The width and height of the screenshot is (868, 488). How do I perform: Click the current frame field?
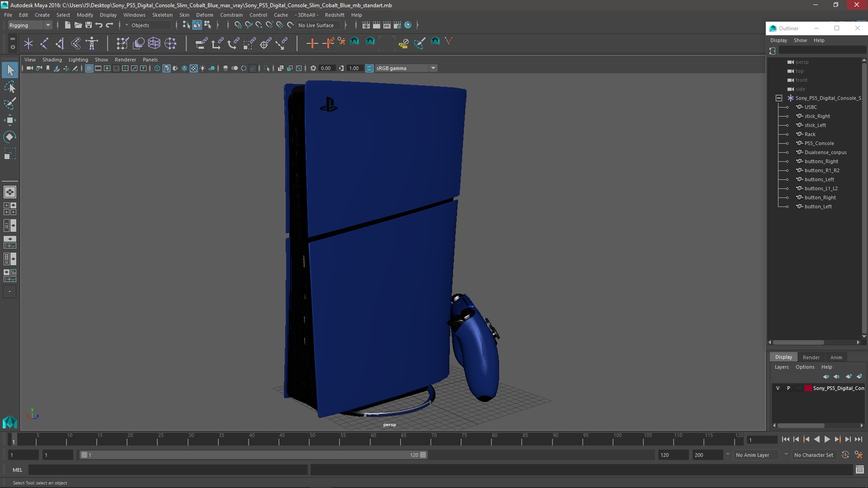pyautogui.click(x=762, y=440)
